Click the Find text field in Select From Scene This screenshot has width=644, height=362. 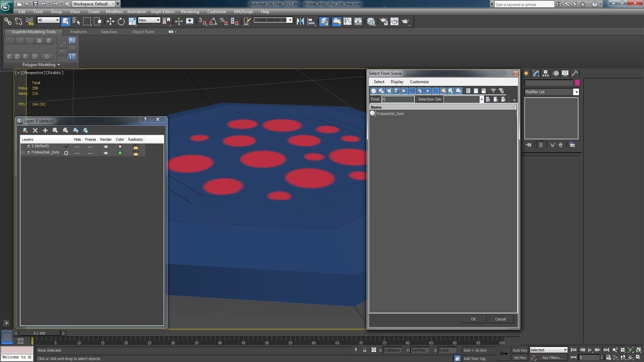398,99
